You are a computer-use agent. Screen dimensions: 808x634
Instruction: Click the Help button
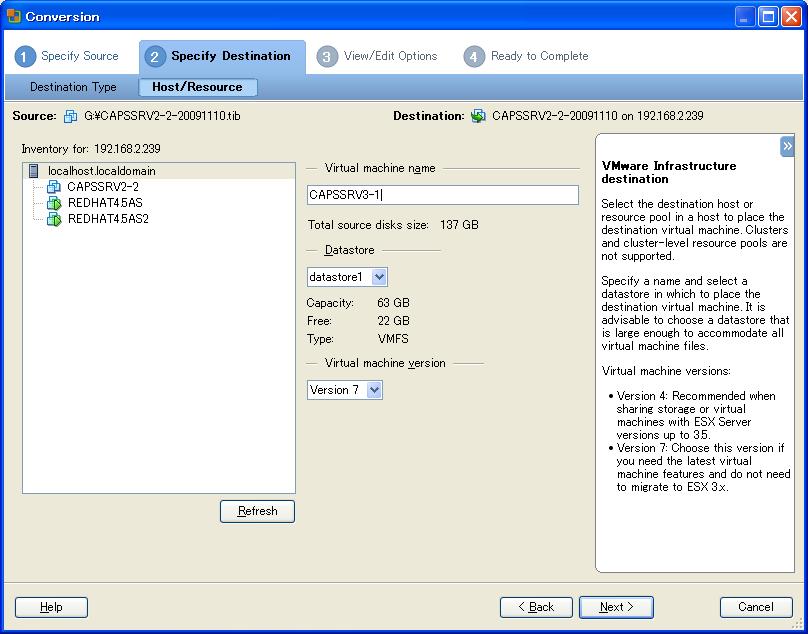[51, 607]
